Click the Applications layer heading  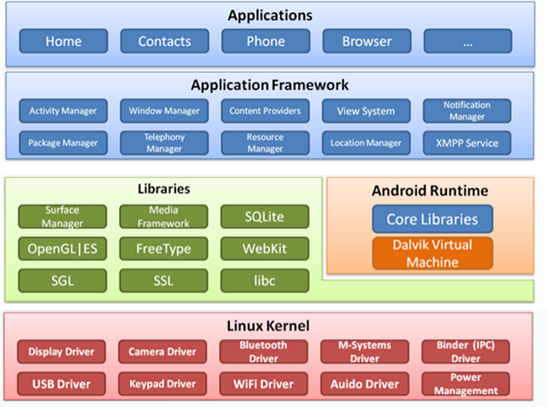click(x=270, y=15)
